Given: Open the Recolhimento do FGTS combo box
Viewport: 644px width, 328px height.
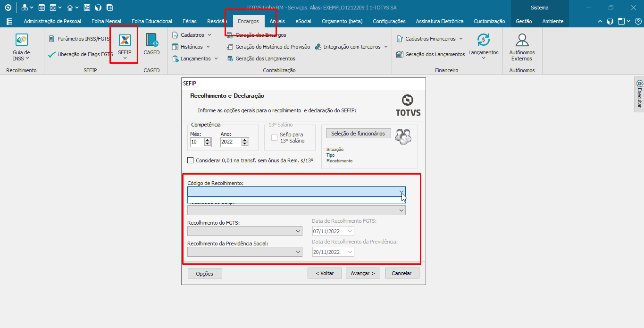Looking at the screenshot, I should point(245,231).
